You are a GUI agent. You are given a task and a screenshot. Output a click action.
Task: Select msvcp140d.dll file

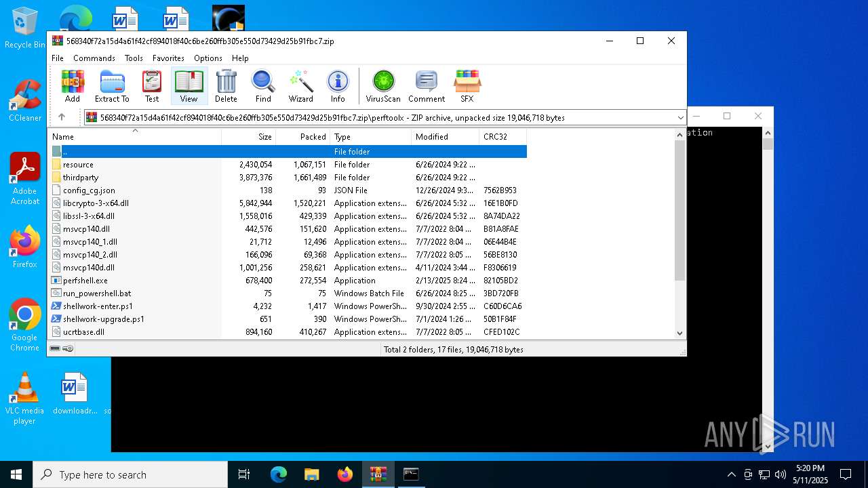pyautogui.click(x=289, y=268)
